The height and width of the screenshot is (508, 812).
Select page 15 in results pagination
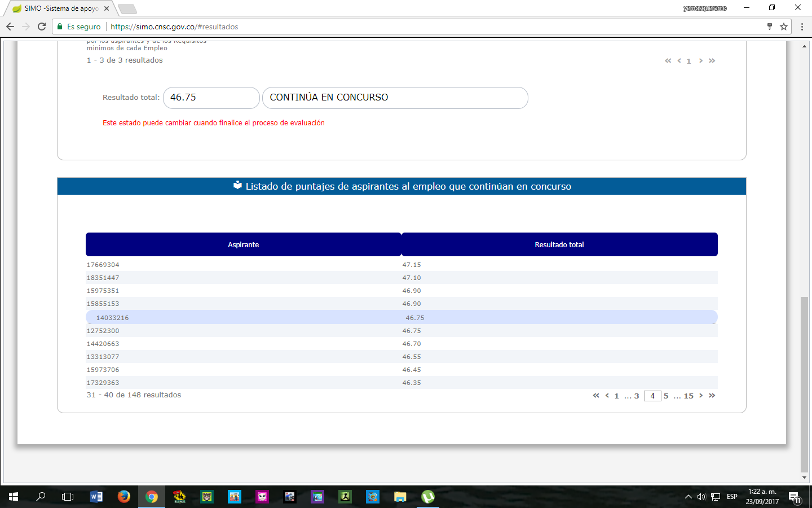point(689,396)
